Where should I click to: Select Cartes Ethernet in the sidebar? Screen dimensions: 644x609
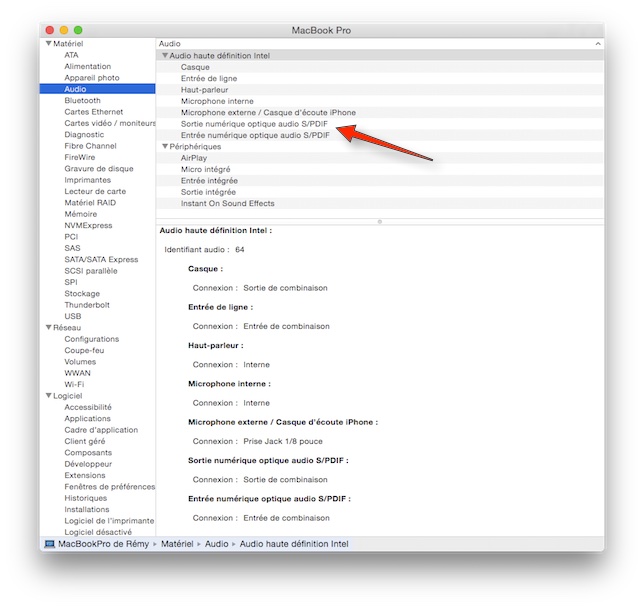pos(94,112)
